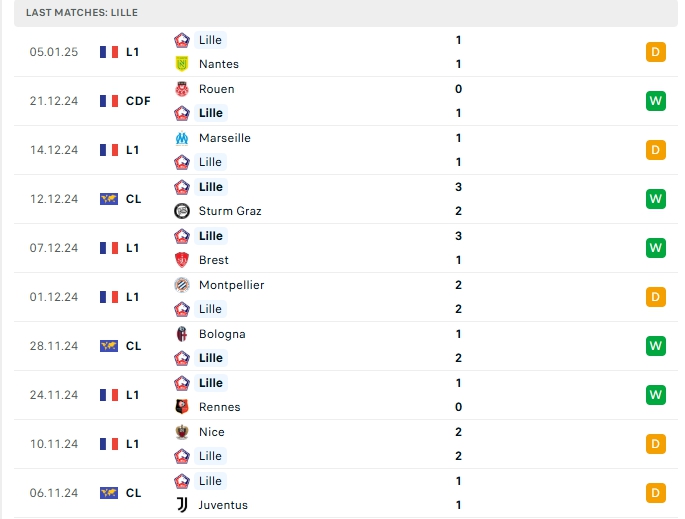Select the 24.11.24 Lille vs Rennes match row
Screen dimensions: 685x519
click(340, 395)
